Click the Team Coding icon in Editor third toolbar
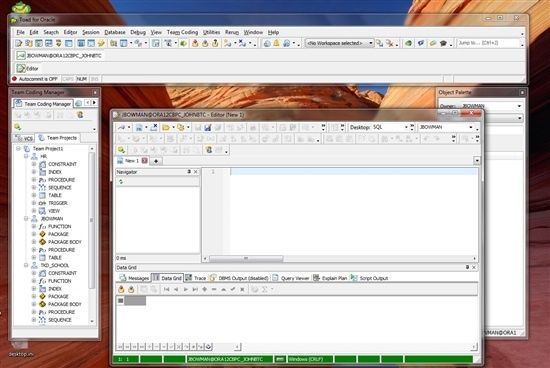This screenshot has width=550, height=368. pyautogui.click(x=209, y=150)
